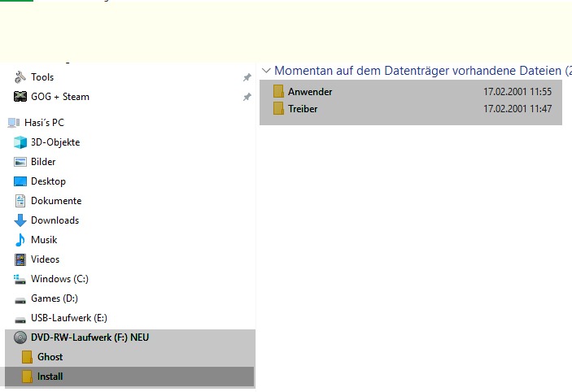Click the 3D-Objekte cube icon

[x=20, y=142]
